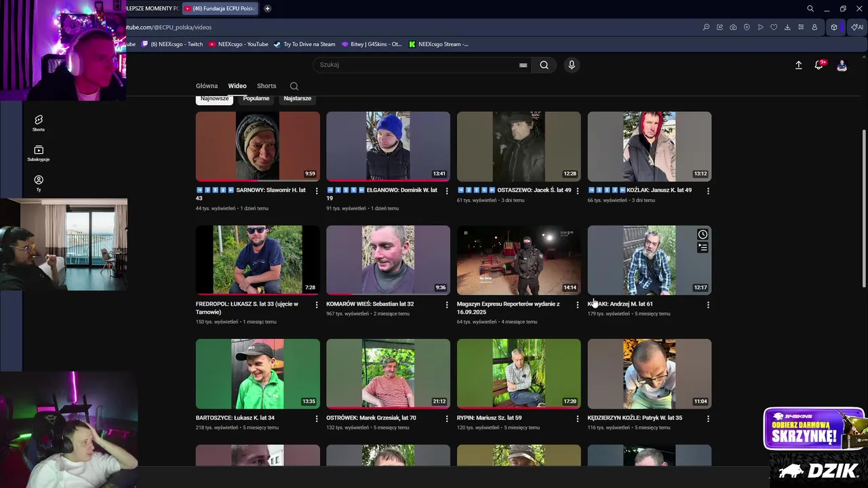Search within channel using magnifier icon
868x488 pixels.
(x=294, y=86)
